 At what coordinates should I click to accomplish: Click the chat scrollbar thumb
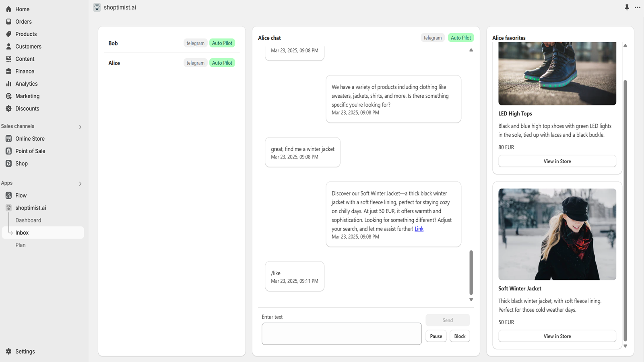(x=471, y=273)
